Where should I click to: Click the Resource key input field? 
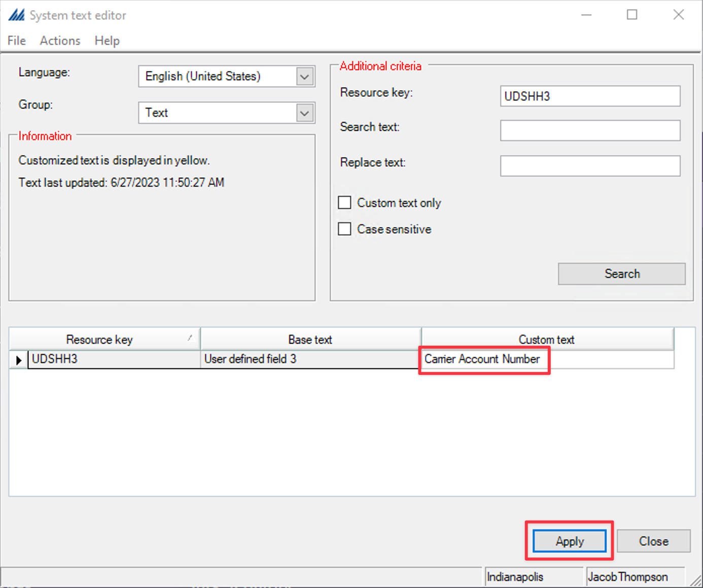coord(590,96)
